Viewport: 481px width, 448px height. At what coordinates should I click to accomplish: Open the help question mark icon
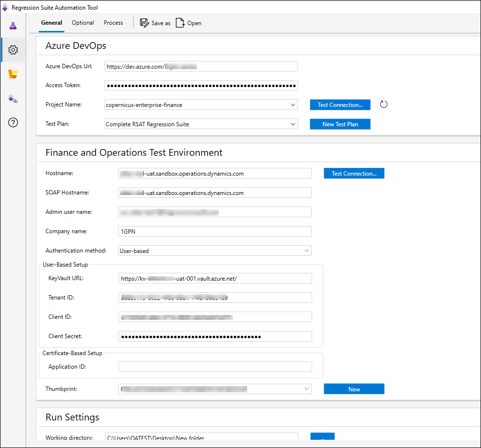[13, 123]
